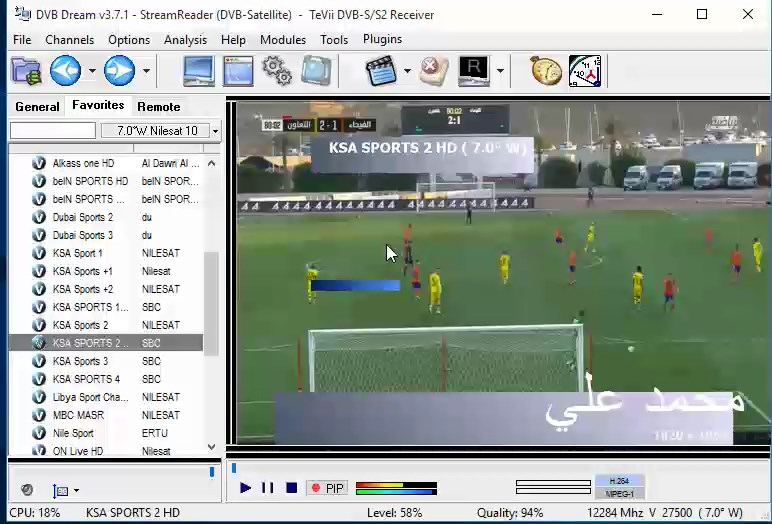The width and height of the screenshot is (772, 524).
Task: Open the Options menu
Action: coord(129,39)
